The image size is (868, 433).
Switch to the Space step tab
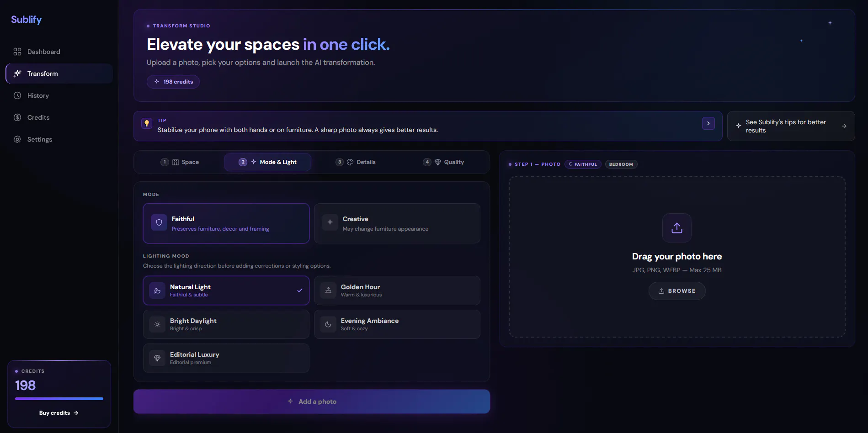180,162
